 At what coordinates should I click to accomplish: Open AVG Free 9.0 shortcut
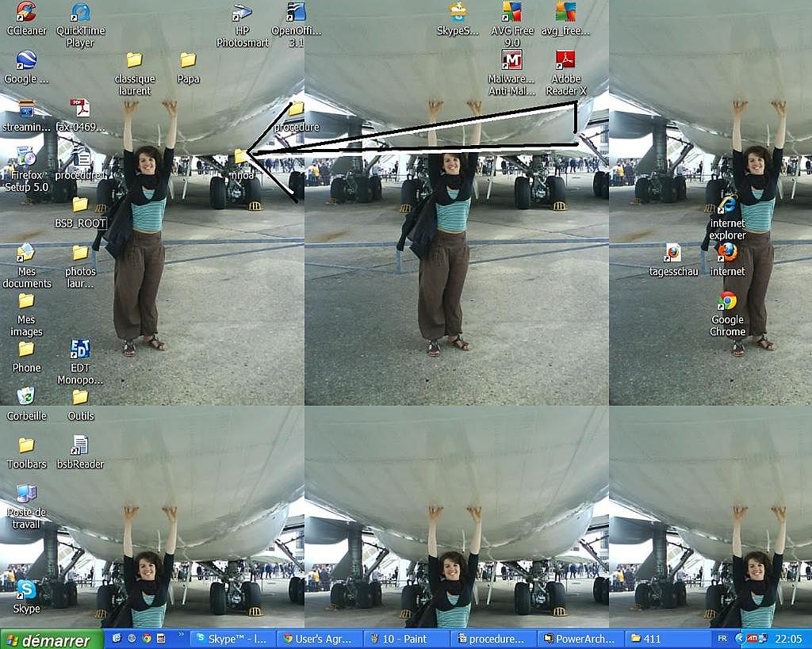pyautogui.click(x=512, y=25)
